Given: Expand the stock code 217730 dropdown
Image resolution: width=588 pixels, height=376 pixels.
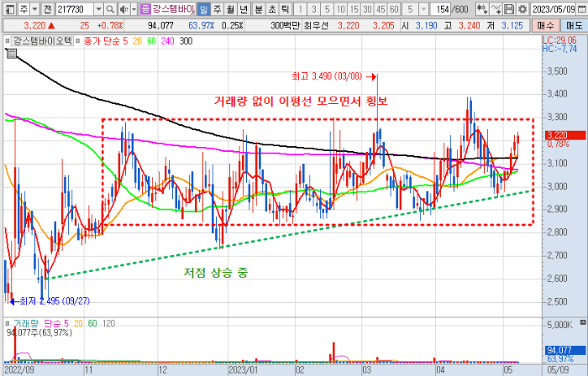Looking at the screenshot, I should click(98, 9).
